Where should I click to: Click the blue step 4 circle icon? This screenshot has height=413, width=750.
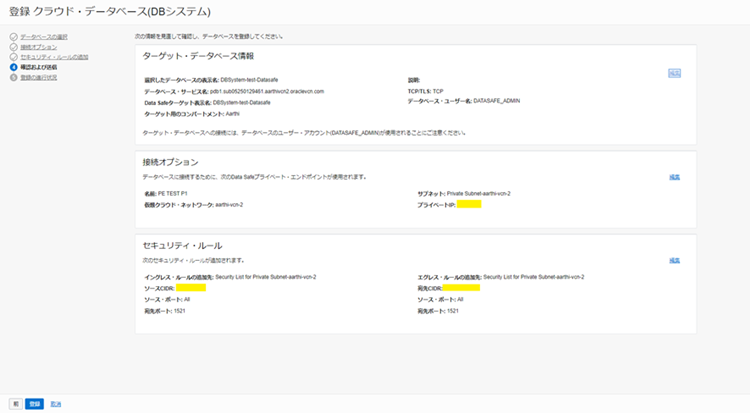(13, 67)
